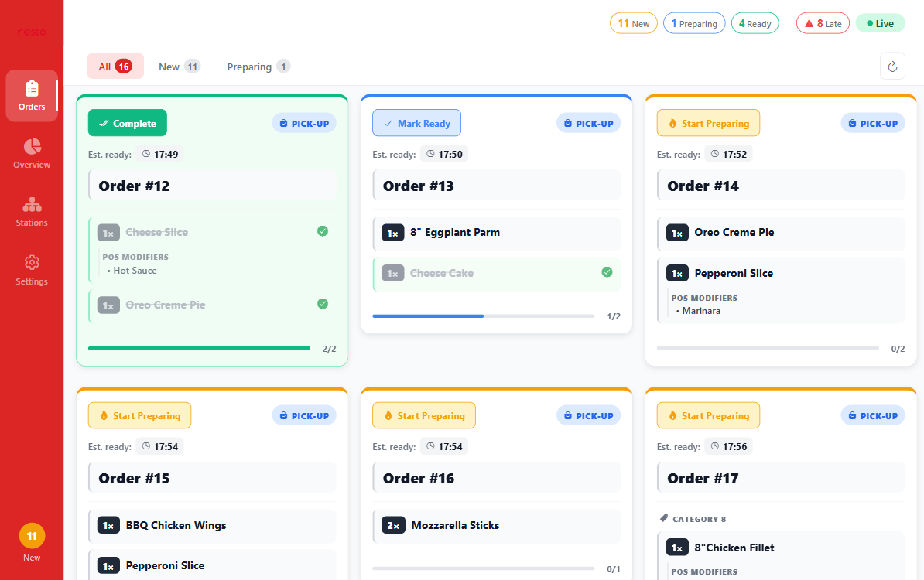Complete Order #12
The height and width of the screenshot is (580, 924).
[127, 123]
